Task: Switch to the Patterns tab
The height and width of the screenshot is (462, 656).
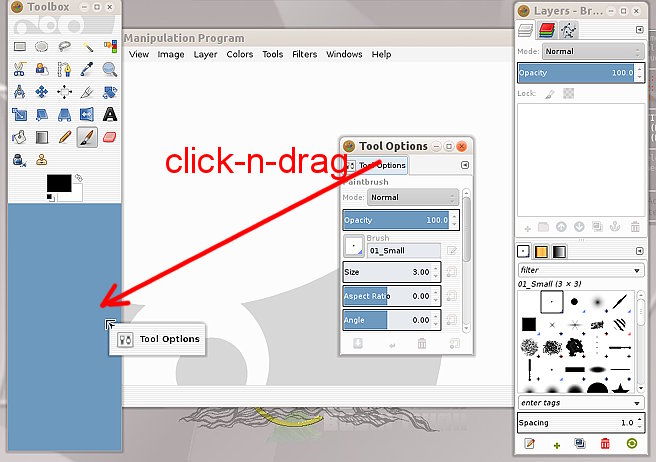Action: coord(541,252)
